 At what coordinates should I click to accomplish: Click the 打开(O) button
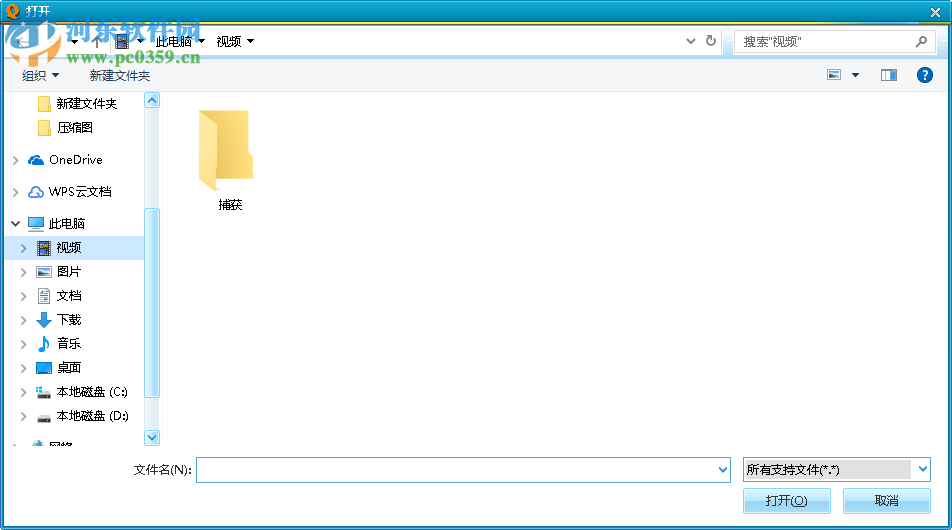[786, 501]
